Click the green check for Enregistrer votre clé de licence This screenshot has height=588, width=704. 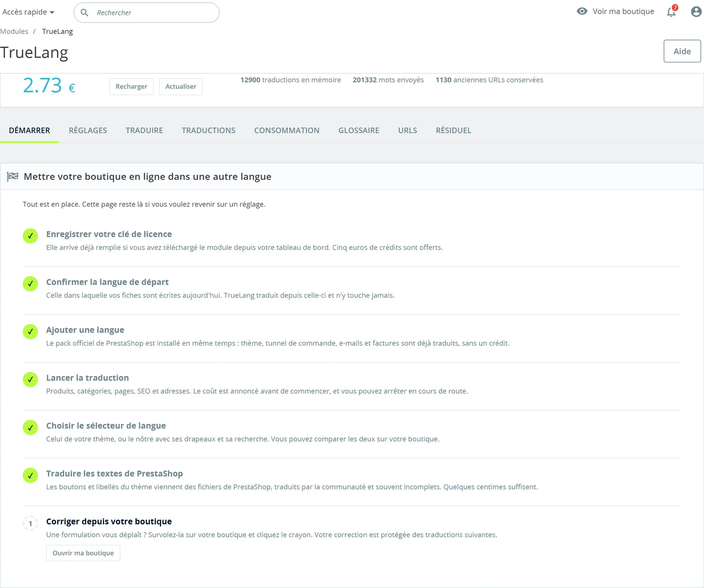tap(30, 236)
